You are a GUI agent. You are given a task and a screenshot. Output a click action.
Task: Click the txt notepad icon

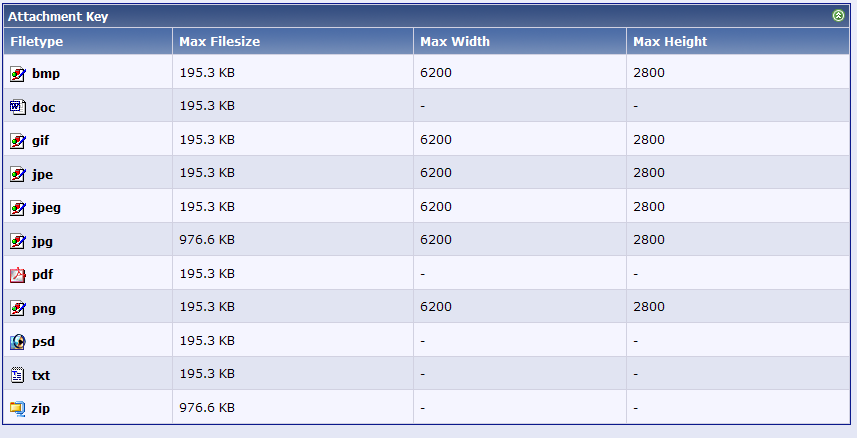(17, 375)
